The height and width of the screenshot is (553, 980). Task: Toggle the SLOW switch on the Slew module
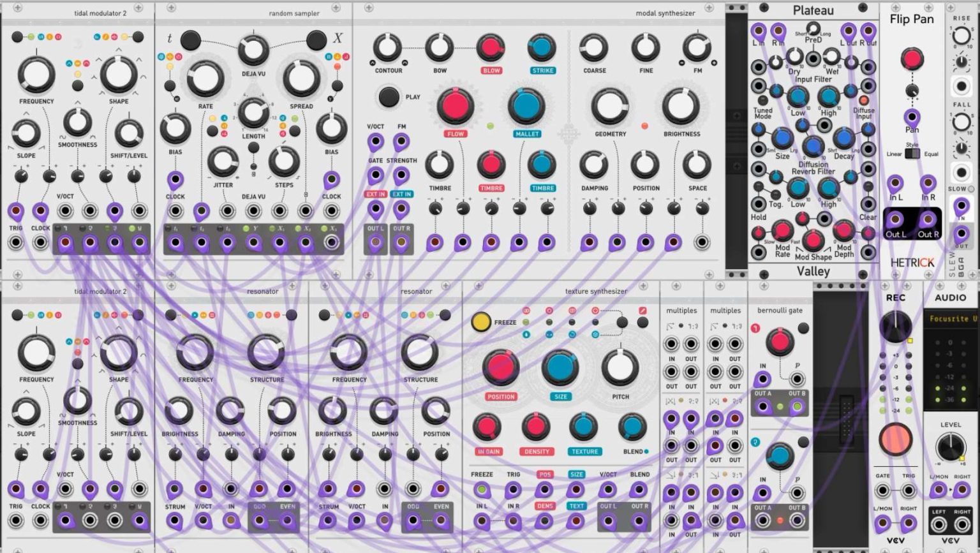(x=972, y=189)
